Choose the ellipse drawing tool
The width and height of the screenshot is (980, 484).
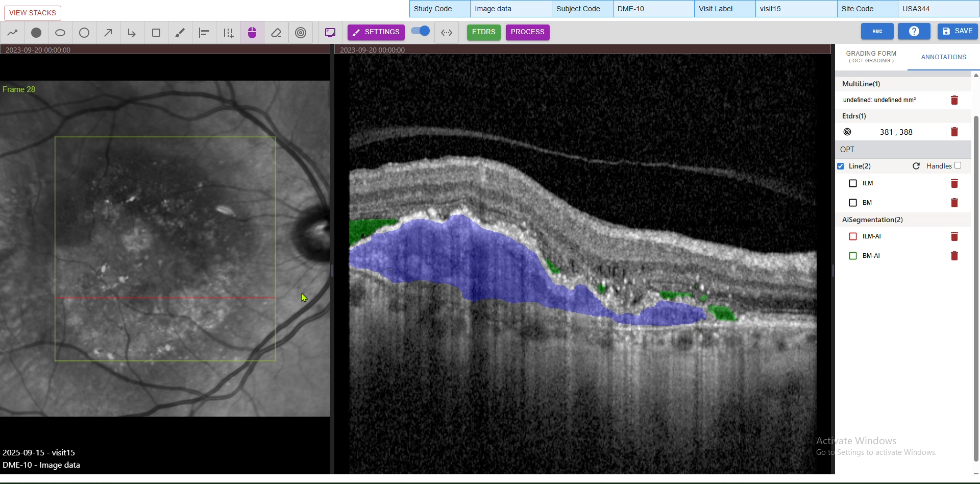60,33
